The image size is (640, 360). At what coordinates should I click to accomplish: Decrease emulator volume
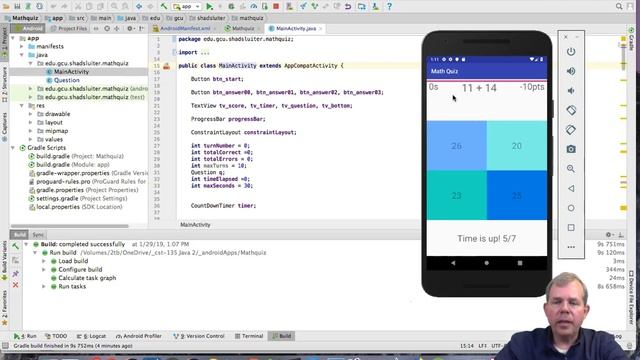click(x=571, y=91)
